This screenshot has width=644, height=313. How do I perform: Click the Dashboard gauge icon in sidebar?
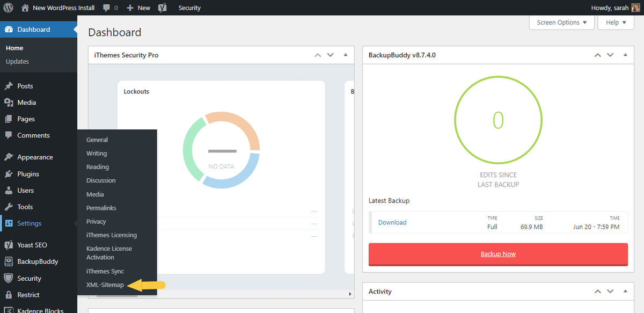click(x=9, y=30)
